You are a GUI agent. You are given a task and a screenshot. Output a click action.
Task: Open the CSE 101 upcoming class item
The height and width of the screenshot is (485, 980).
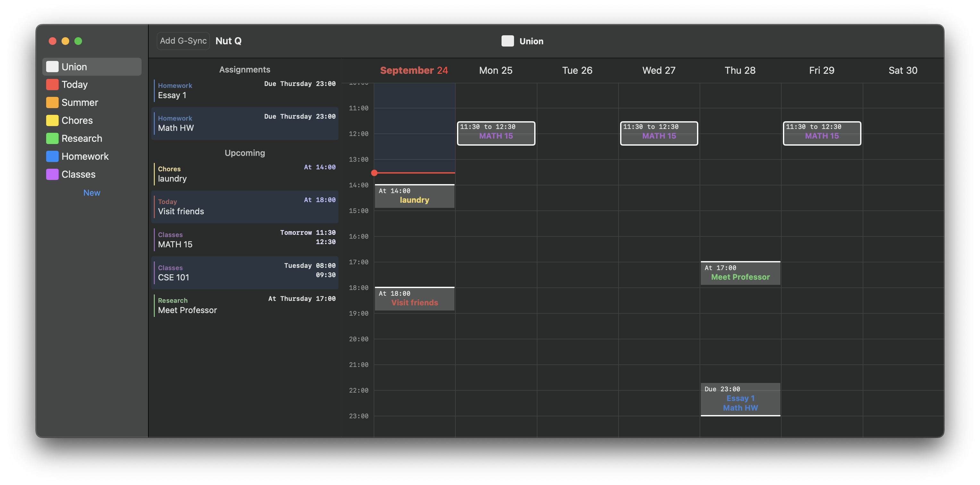click(x=245, y=273)
